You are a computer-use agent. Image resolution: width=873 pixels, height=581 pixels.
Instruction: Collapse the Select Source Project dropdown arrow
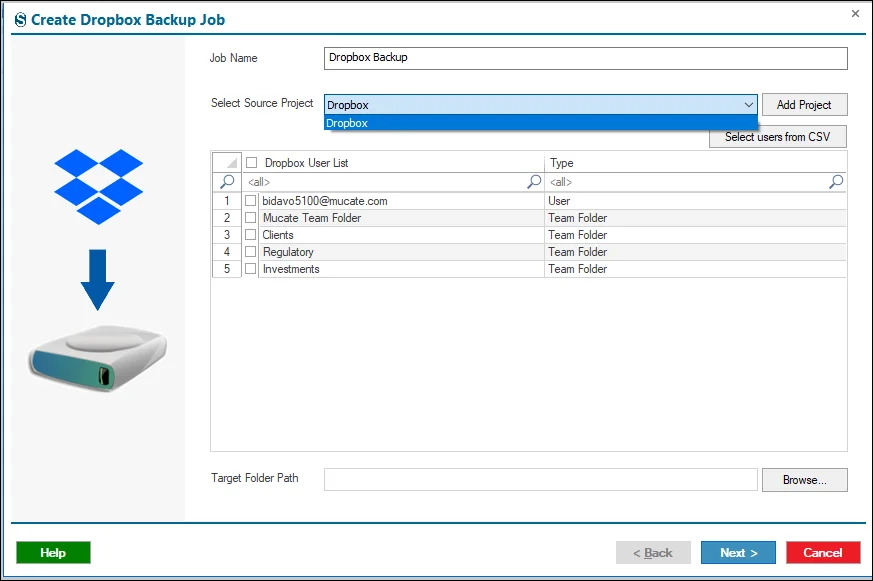coord(748,105)
